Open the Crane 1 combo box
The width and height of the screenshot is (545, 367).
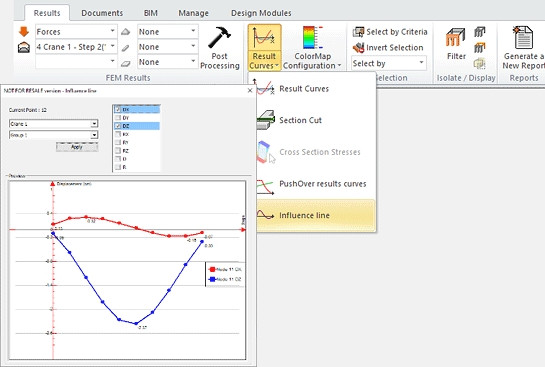[54, 124]
